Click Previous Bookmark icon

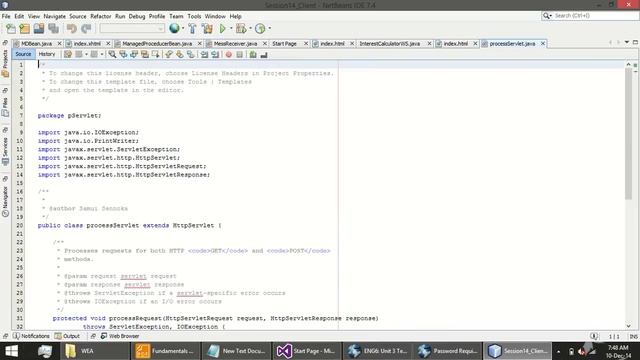[169, 54]
